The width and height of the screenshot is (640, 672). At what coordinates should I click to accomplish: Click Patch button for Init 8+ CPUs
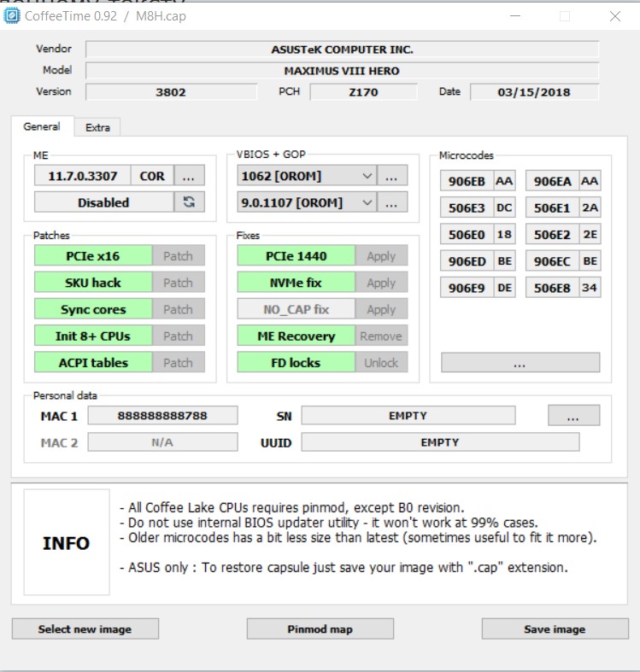click(178, 336)
